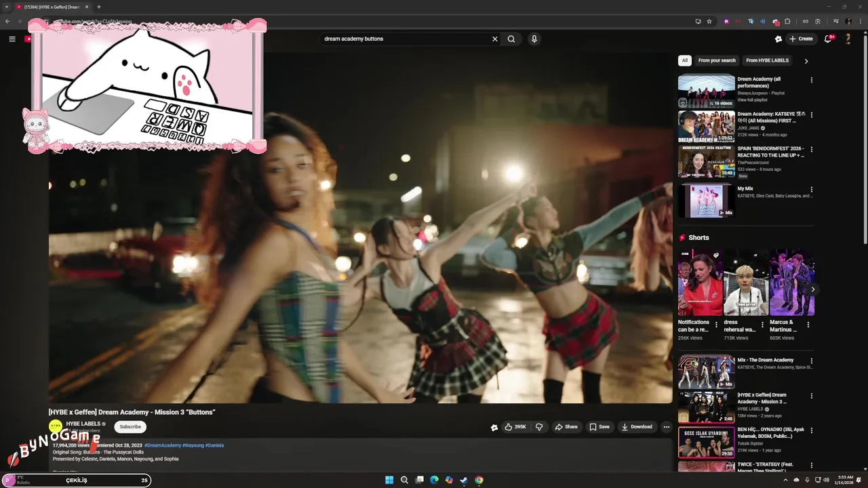This screenshot has width=868, height=488.
Task: Open options for Dream Academy all performances
Action: [x=811, y=80]
